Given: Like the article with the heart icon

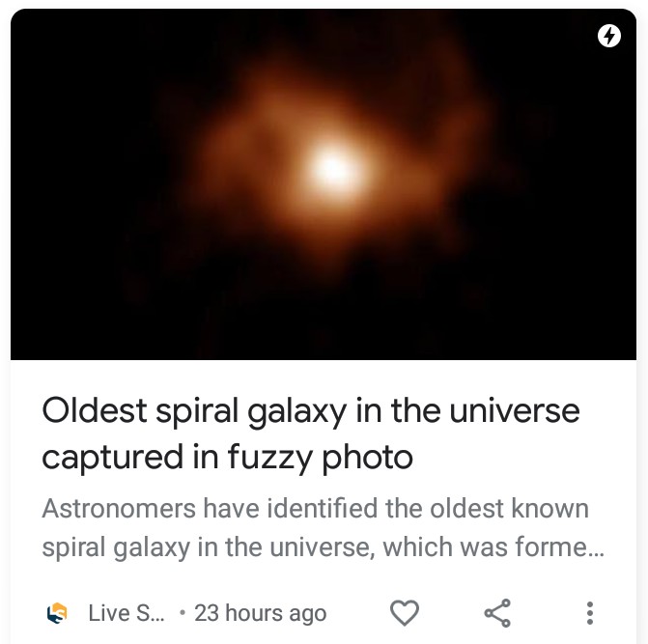Looking at the screenshot, I should [405, 613].
